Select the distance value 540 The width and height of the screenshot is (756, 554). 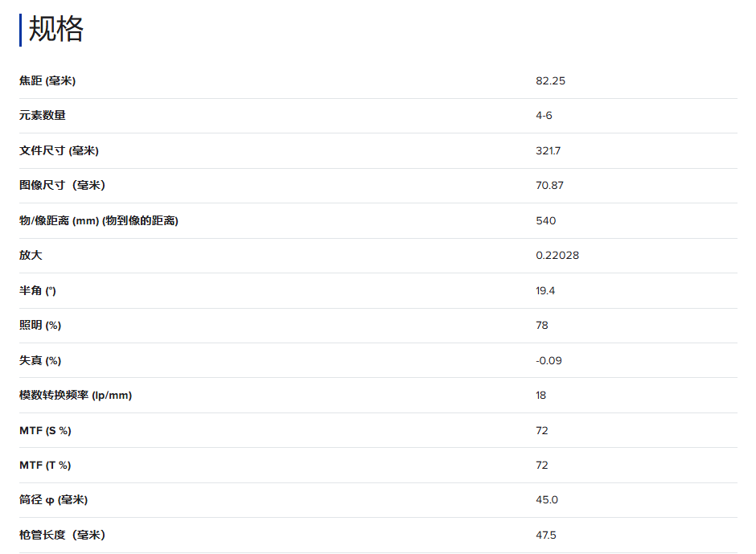point(545,220)
